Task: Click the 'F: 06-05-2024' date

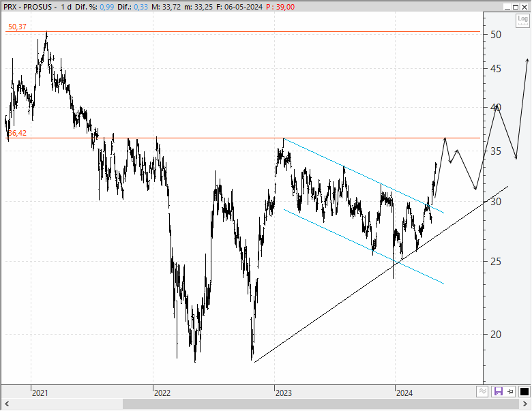Action: coord(239,7)
